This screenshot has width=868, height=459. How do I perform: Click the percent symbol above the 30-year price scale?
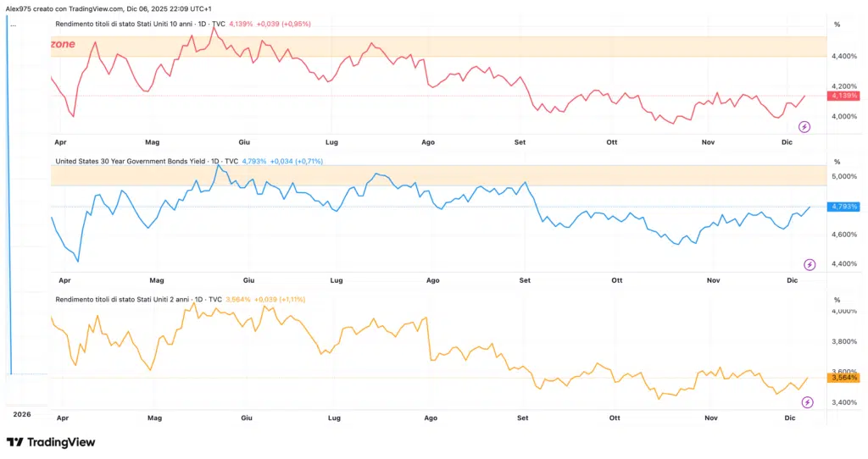tap(837, 162)
